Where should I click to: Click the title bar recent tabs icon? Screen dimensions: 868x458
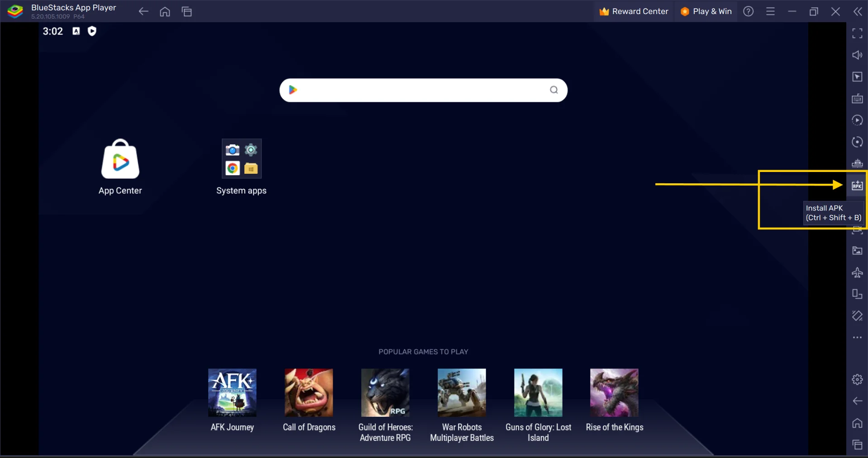(186, 11)
